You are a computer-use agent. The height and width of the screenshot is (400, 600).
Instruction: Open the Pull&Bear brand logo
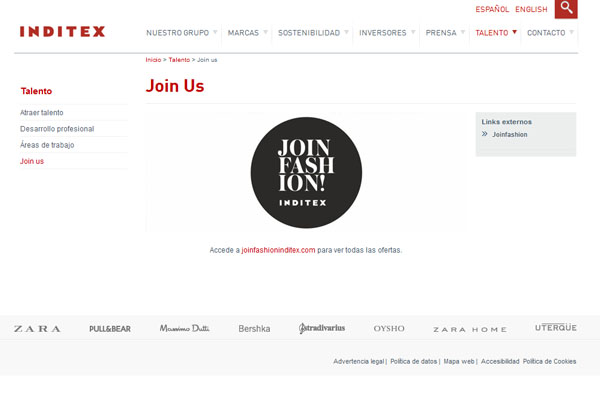click(110, 329)
